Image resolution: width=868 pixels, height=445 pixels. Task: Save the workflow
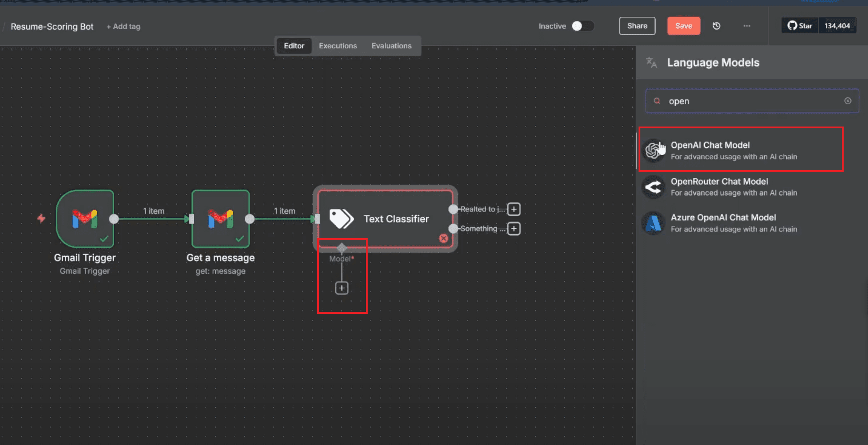pos(683,26)
